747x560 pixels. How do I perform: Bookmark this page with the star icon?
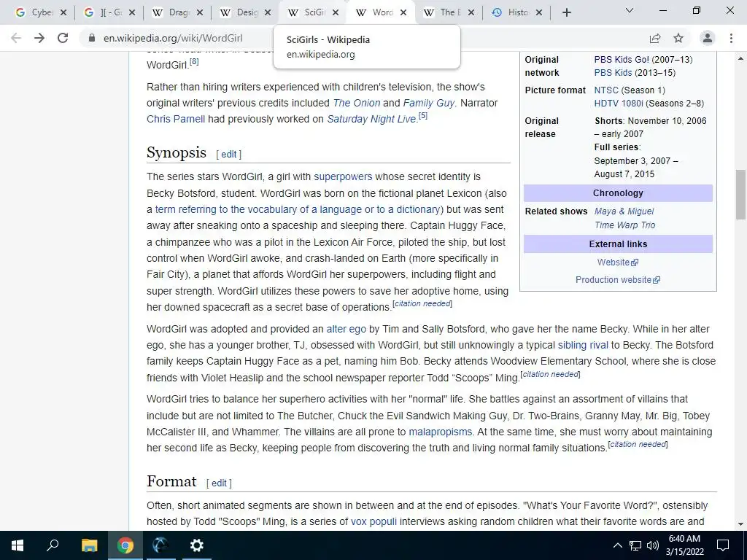[678, 38]
